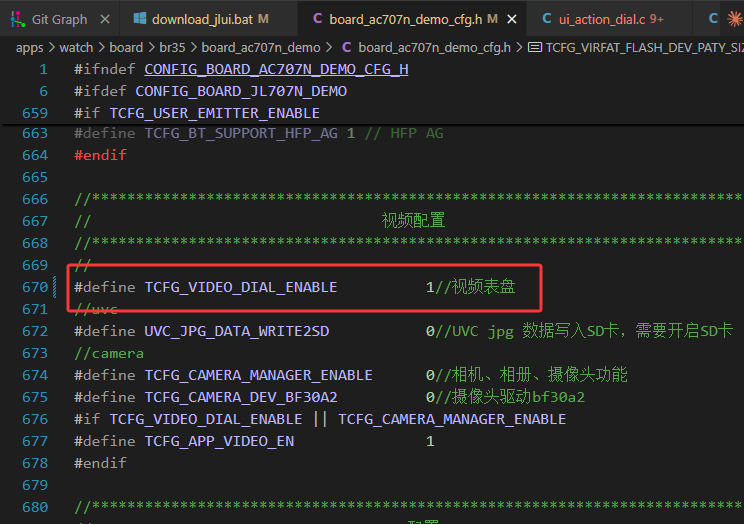This screenshot has width=744, height=524.
Task: Close board_ac707n_demo_cfg.h tab
Action: pos(512,19)
